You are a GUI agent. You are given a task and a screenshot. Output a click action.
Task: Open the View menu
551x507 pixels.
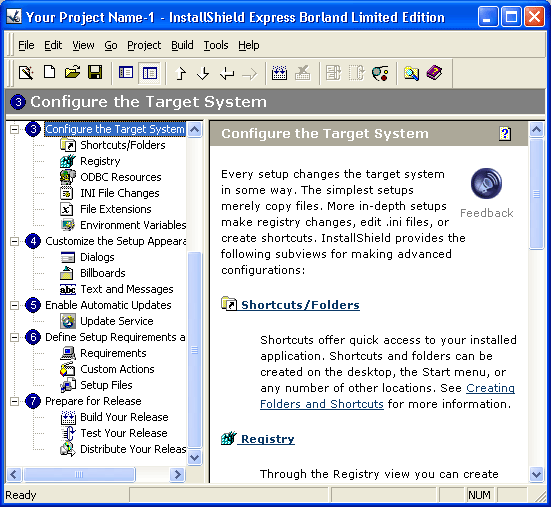point(83,45)
